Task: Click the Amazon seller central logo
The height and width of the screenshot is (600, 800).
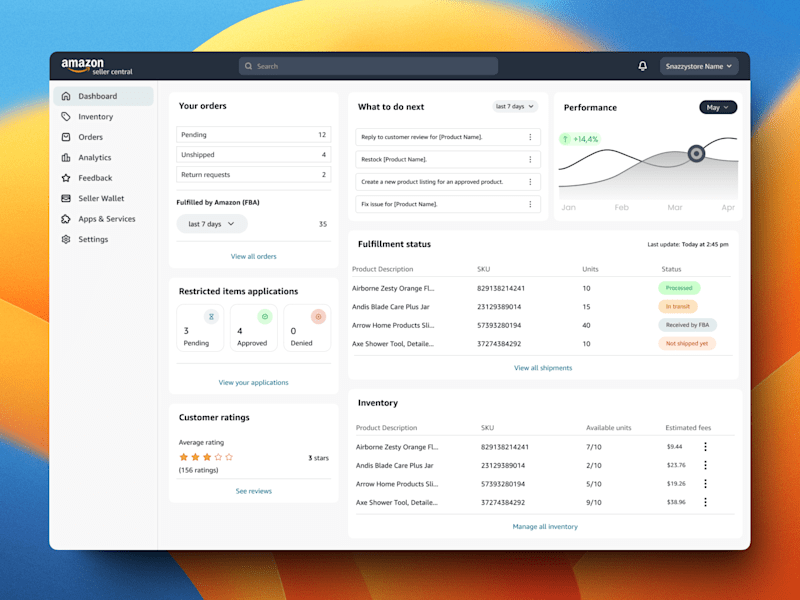Action: 96,66
